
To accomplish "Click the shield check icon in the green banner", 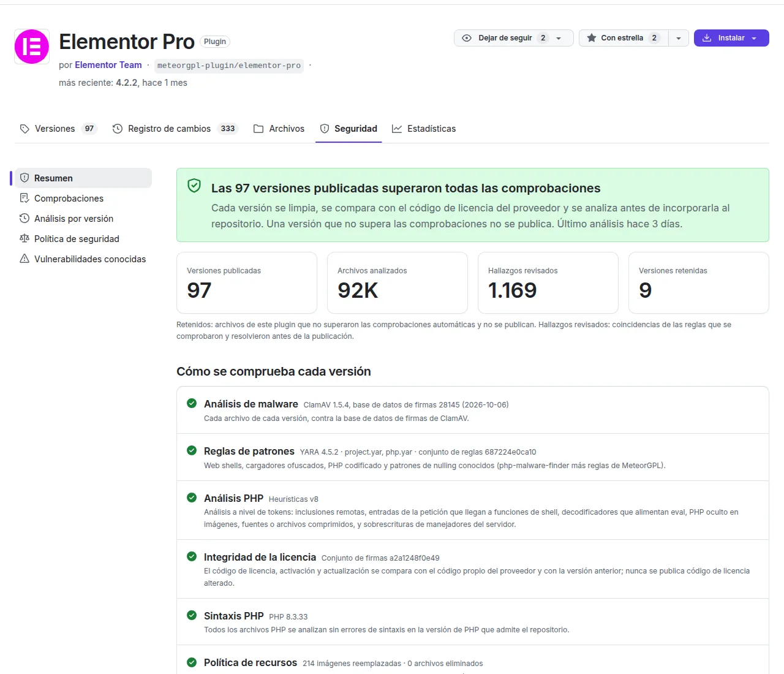I will click(x=194, y=186).
